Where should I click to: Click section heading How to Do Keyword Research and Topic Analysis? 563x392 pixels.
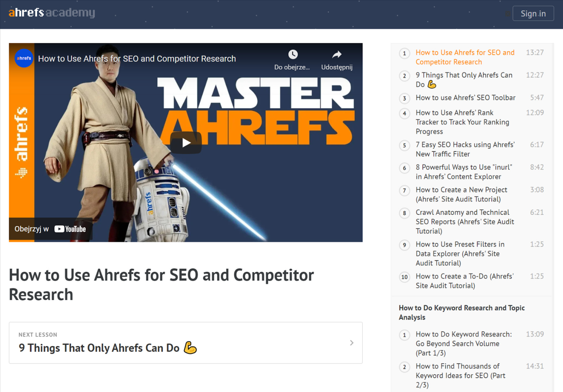[462, 312]
